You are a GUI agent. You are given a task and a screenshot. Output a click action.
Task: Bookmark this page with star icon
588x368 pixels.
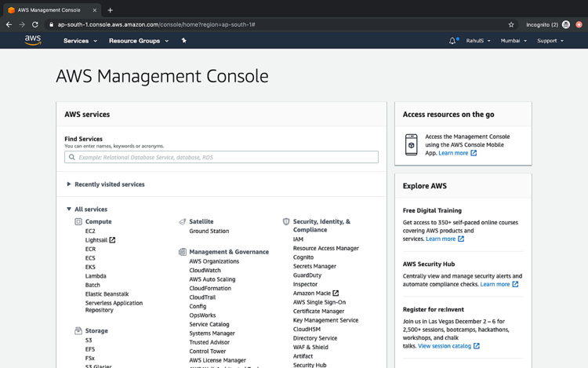point(511,24)
